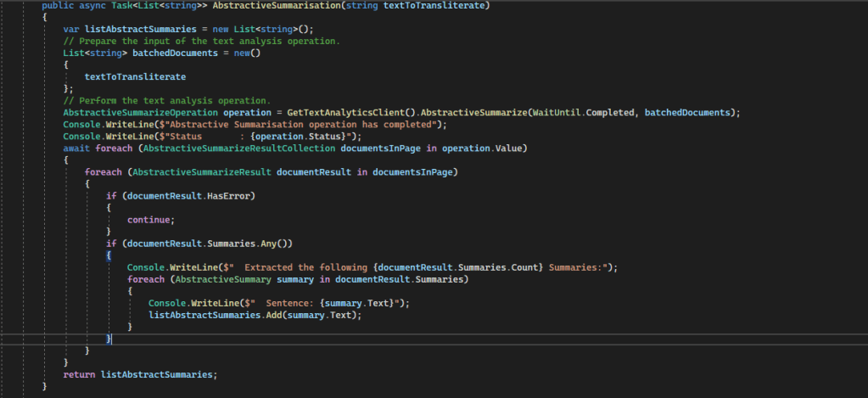Click the await keyword
This screenshot has height=398, width=868.
point(79,149)
